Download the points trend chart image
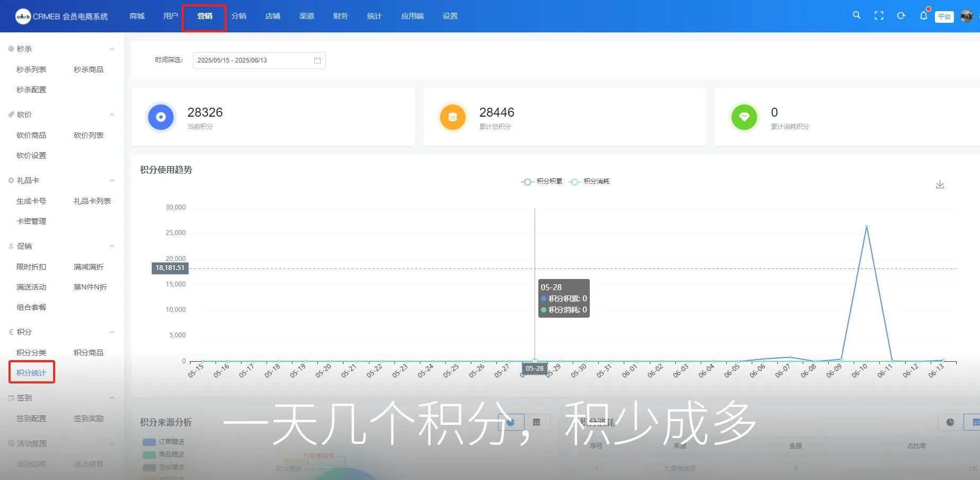 [x=940, y=185]
